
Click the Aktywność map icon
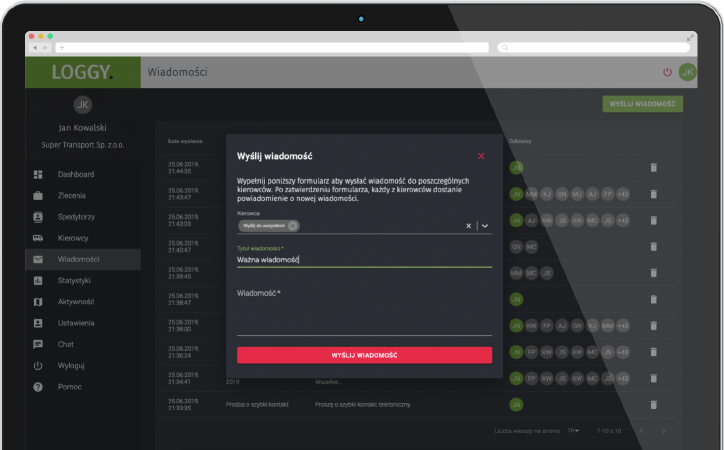click(38, 301)
